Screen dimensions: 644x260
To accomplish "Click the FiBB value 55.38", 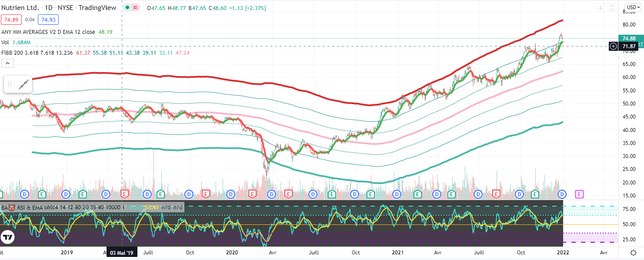I will 100,53.
